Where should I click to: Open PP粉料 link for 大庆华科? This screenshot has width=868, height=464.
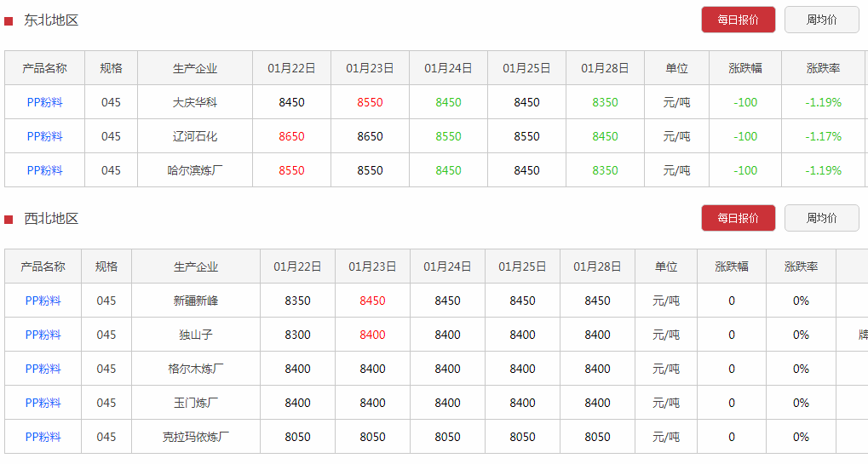(44, 102)
